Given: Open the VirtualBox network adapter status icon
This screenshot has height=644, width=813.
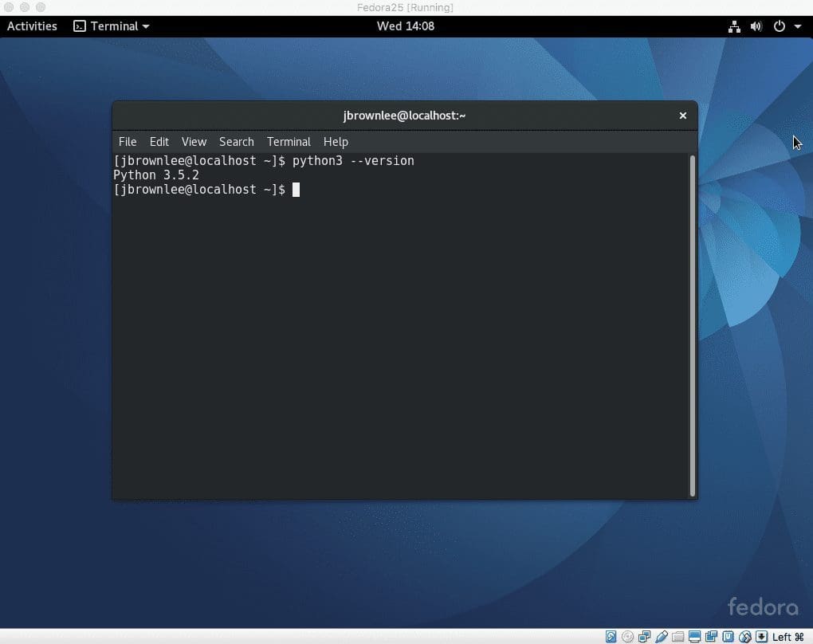Looking at the screenshot, I should [x=645, y=636].
